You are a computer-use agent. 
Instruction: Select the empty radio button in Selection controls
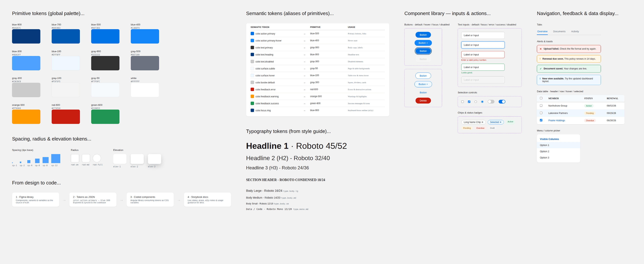(476, 102)
